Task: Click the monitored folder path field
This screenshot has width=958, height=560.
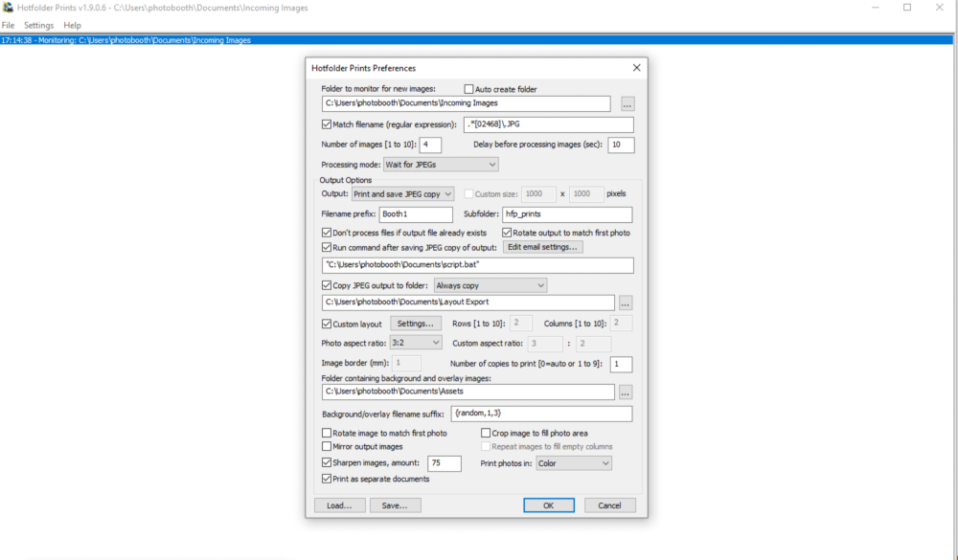Action: (467, 103)
